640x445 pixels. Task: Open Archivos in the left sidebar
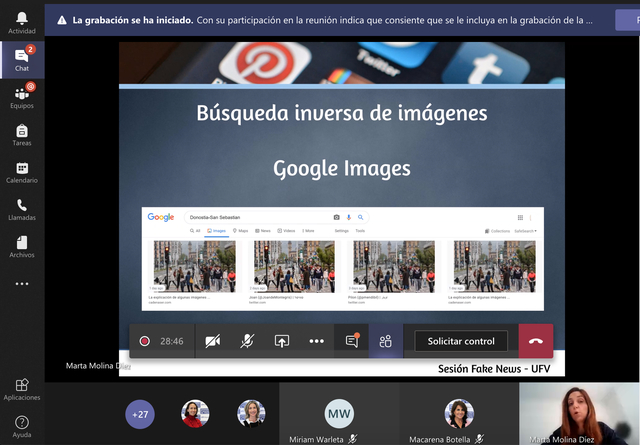click(x=22, y=247)
